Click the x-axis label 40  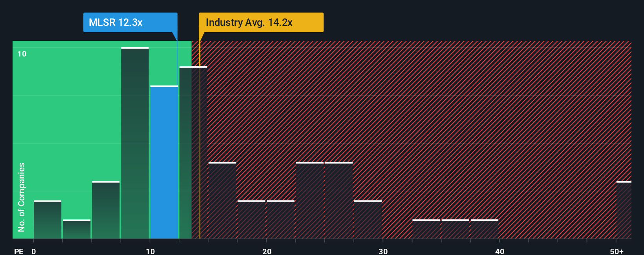coord(500,251)
